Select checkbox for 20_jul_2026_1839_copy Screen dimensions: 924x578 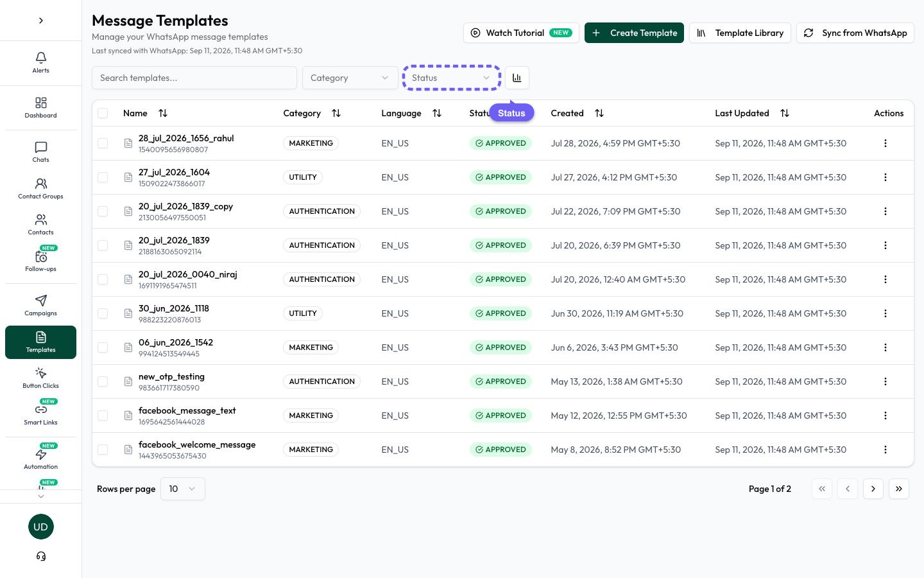[103, 211]
